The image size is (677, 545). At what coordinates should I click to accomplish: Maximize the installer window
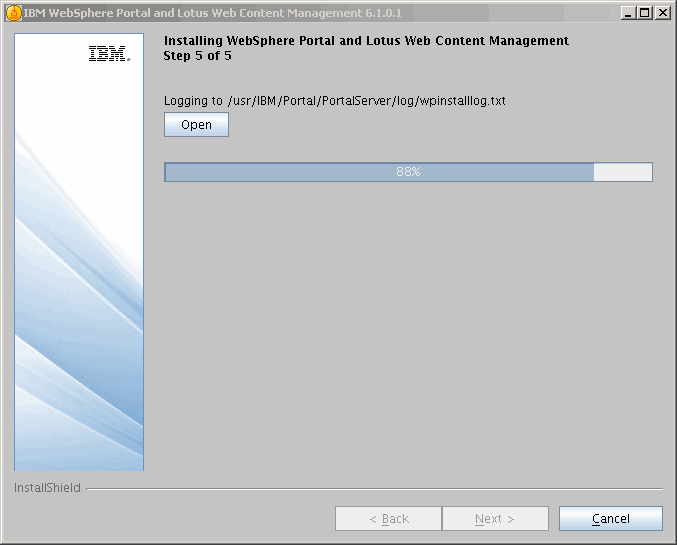(644, 13)
